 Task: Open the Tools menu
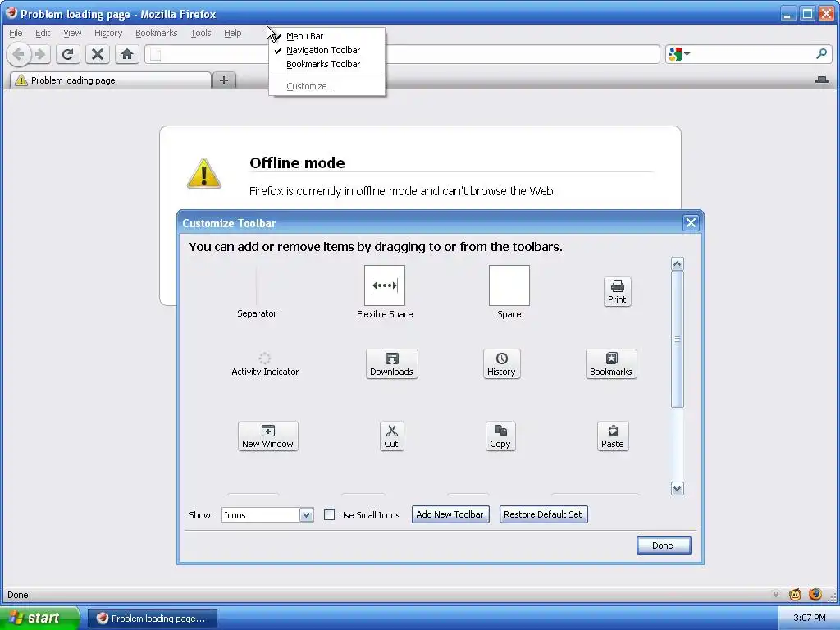click(201, 33)
